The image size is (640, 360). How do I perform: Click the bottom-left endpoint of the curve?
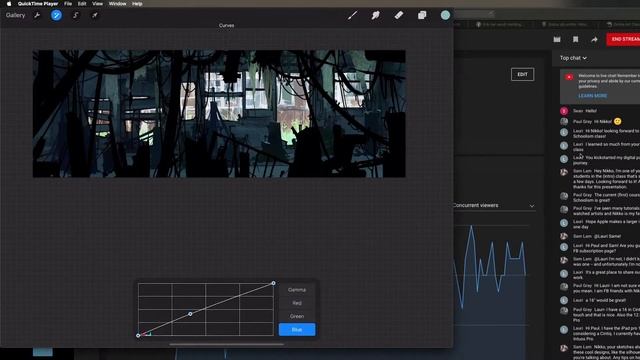[138, 336]
